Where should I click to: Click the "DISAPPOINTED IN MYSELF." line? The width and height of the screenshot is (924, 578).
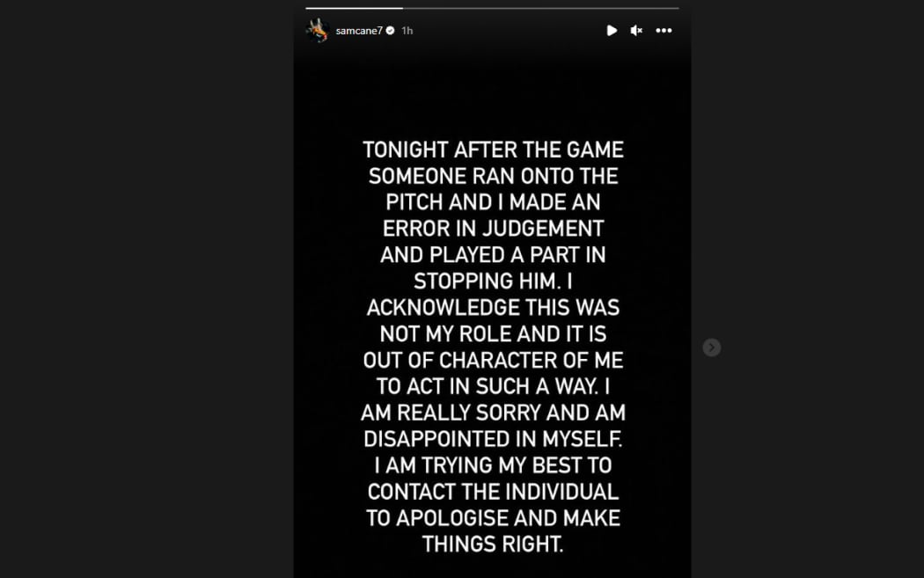pyautogui.click(x=493, y=438)
